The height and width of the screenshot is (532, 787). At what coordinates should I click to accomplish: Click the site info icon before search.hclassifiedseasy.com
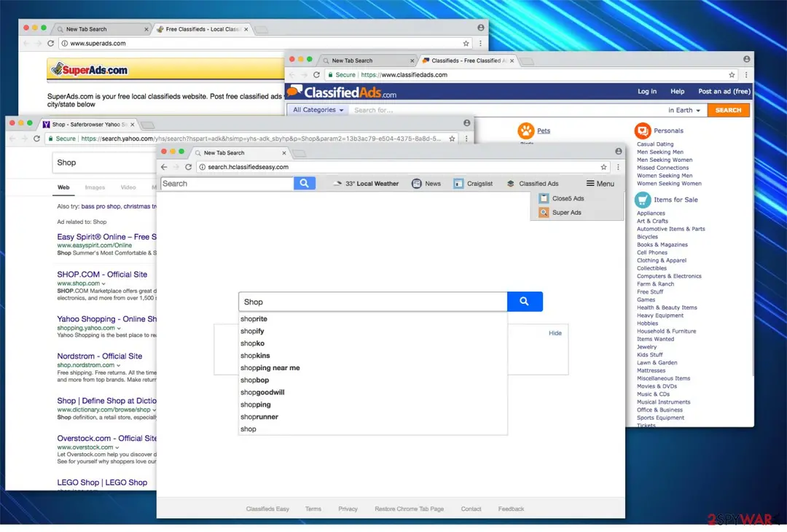point(203,167)
